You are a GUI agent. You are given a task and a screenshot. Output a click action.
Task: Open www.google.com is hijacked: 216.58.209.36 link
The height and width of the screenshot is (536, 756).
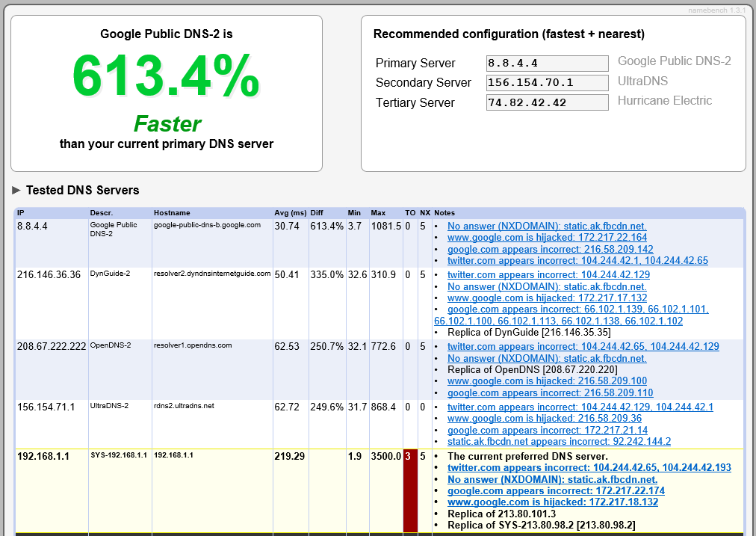(545, 419)
